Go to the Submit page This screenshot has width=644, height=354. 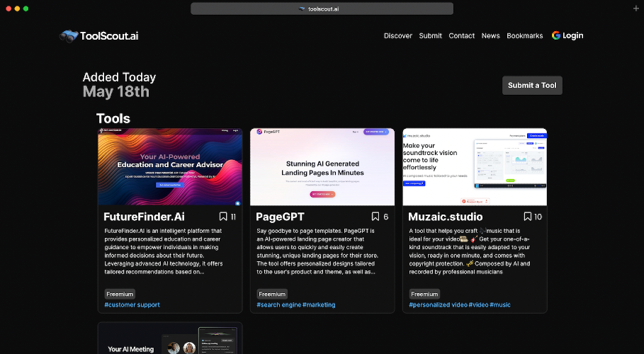[x=431, y=35]
